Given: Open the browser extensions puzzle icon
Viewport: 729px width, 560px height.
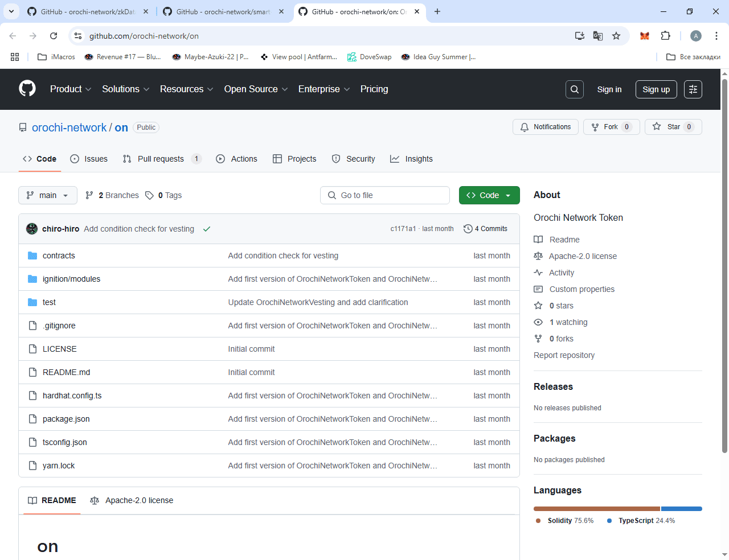Looking at the screenshot, I should click(665, 36).
